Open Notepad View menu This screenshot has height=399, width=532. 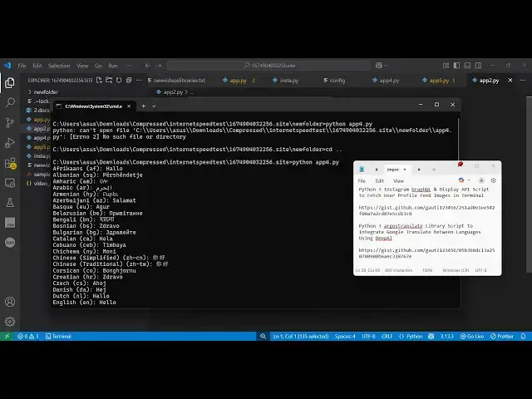click(398, 181)
